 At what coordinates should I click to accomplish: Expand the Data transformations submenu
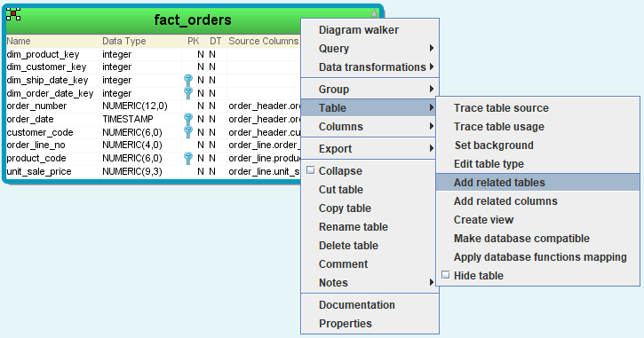[431, 67]
